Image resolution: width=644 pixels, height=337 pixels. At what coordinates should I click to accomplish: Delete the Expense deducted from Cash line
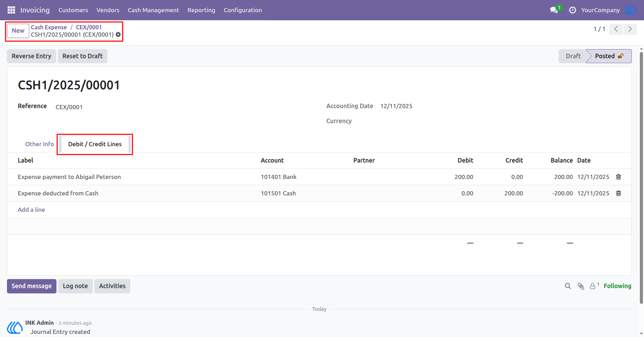tap(619, 193)
